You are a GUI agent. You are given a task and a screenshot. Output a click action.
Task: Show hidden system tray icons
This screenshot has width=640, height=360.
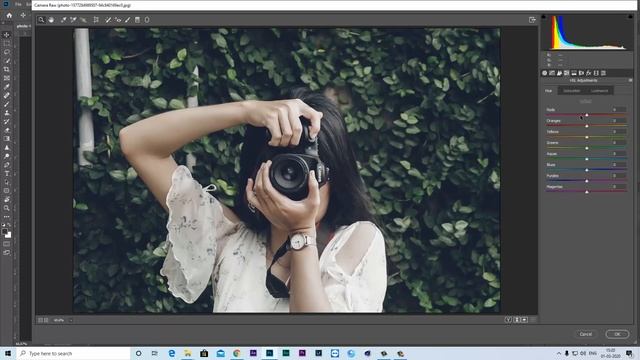(559, 353)
